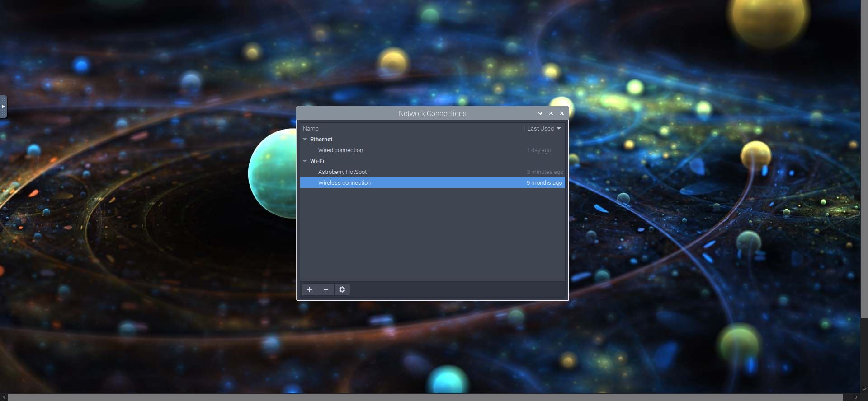This screenshot has height=401, width=868.
Task: Click the Ethernet group label
Action: tap(321, 140)
